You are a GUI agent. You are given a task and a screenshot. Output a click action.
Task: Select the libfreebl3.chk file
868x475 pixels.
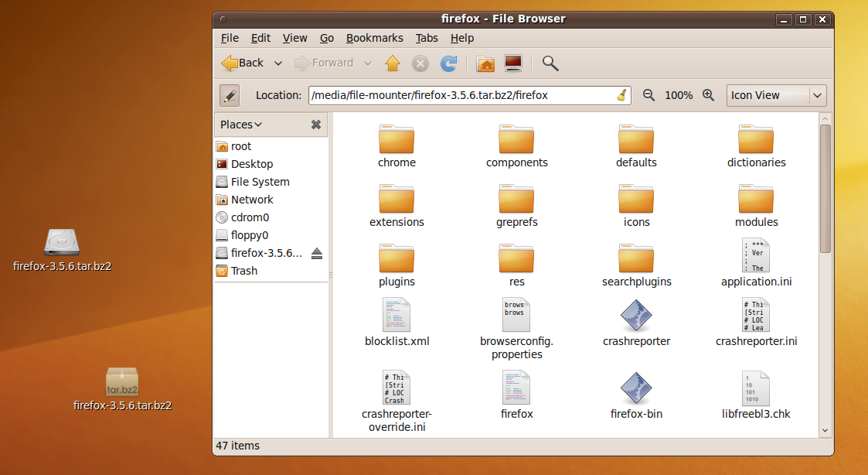click(x=756, y=395)
